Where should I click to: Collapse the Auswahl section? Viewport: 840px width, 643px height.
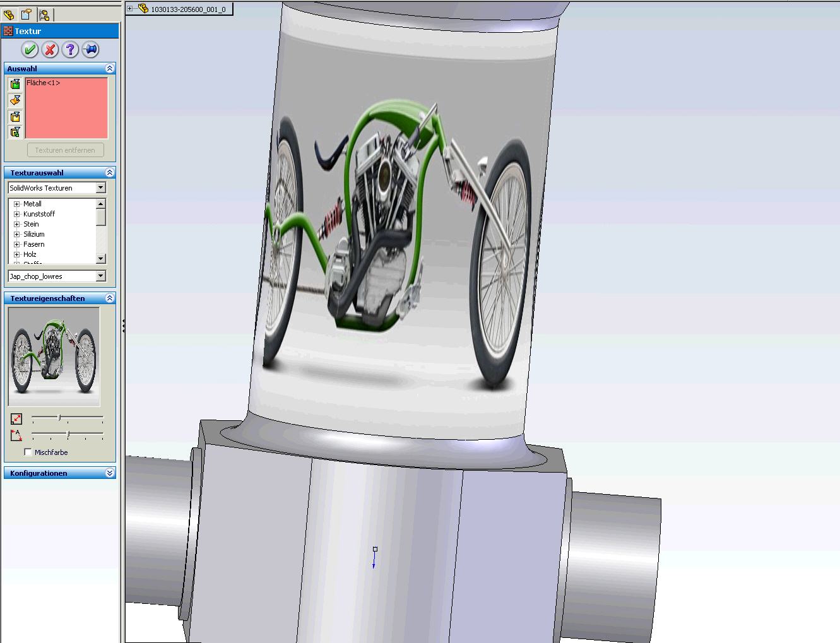tap(110, 68)
